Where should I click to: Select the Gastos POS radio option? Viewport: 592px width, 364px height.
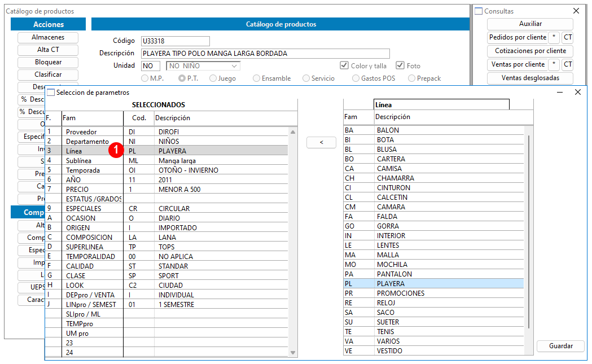(356, 78)
